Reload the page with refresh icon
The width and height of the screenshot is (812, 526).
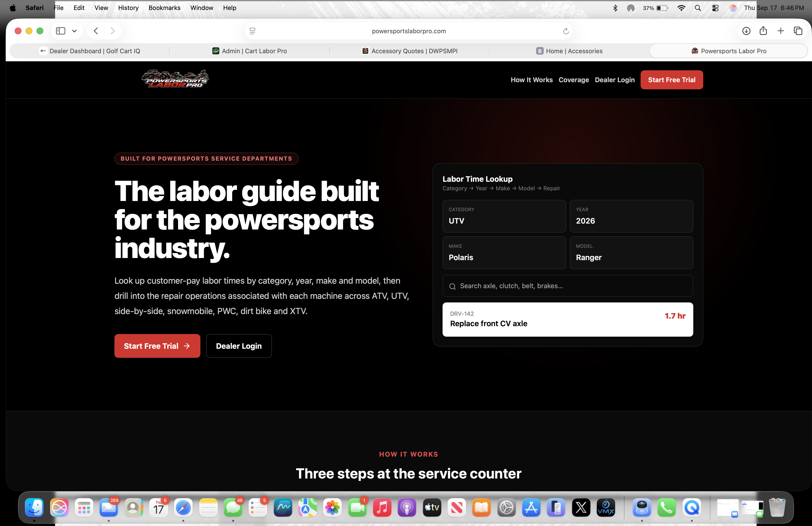pos(566,31)
